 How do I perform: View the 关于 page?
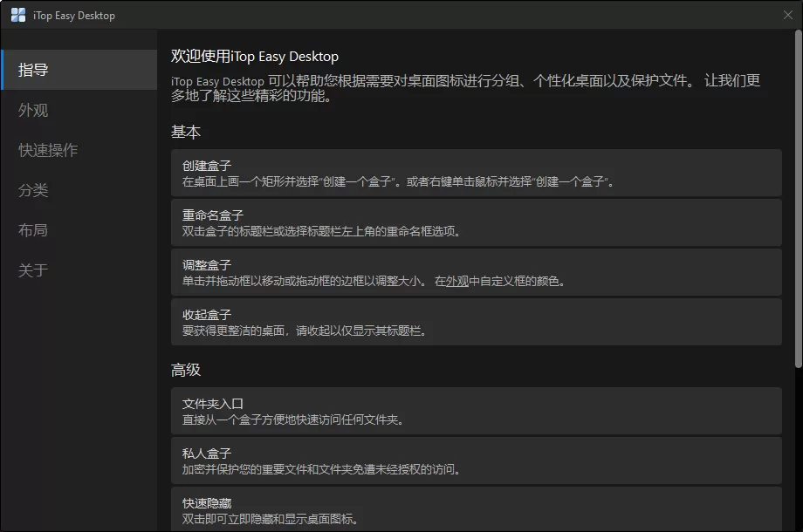pyautogui.click(x=33, y=270)
